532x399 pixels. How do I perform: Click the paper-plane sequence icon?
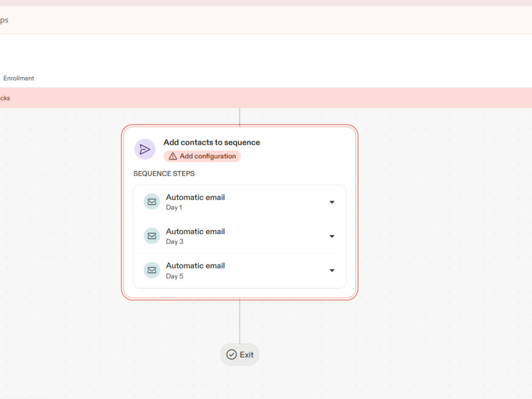(145, 149)
